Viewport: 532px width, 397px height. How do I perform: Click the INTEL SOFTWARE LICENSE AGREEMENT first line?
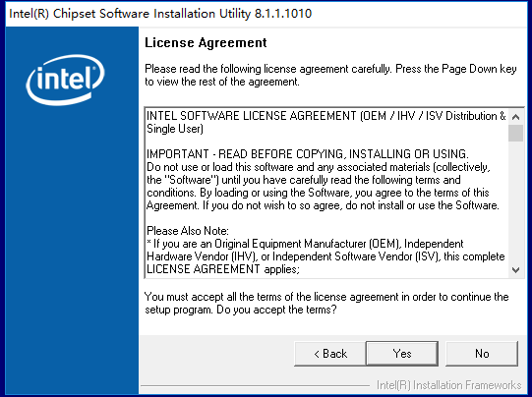[x=326, y=116]
